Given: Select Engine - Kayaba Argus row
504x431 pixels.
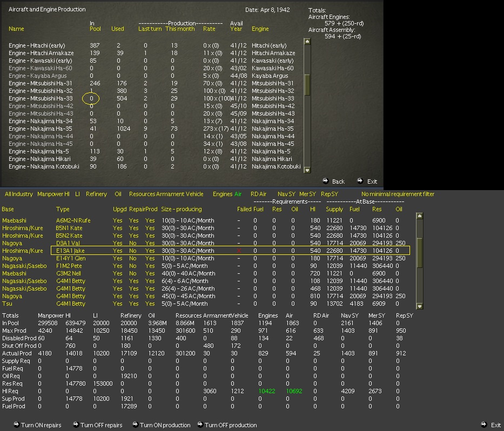Looking at the screenshot, I should [154, 76].
